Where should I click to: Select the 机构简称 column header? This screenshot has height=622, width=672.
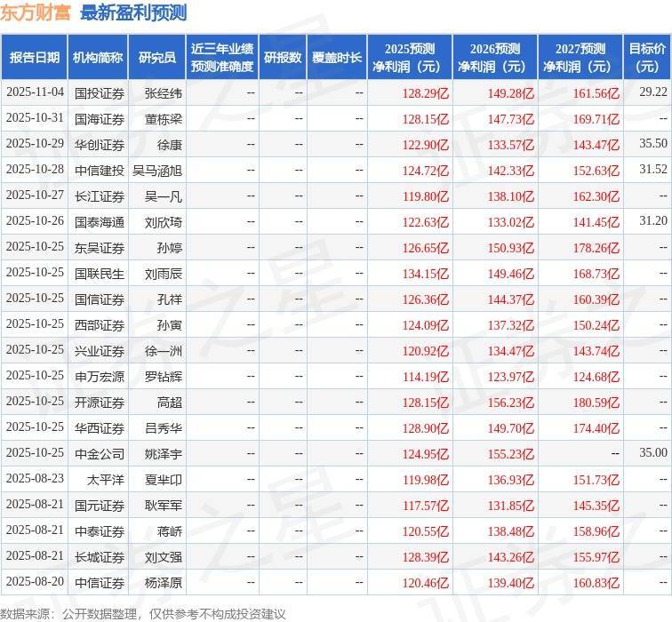point(98,58)
